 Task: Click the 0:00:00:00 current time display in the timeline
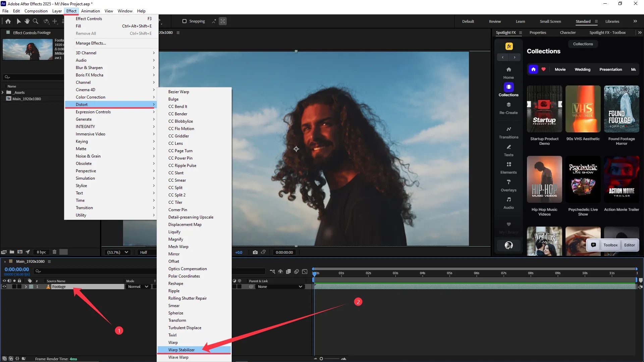click(x=17, y=269)
